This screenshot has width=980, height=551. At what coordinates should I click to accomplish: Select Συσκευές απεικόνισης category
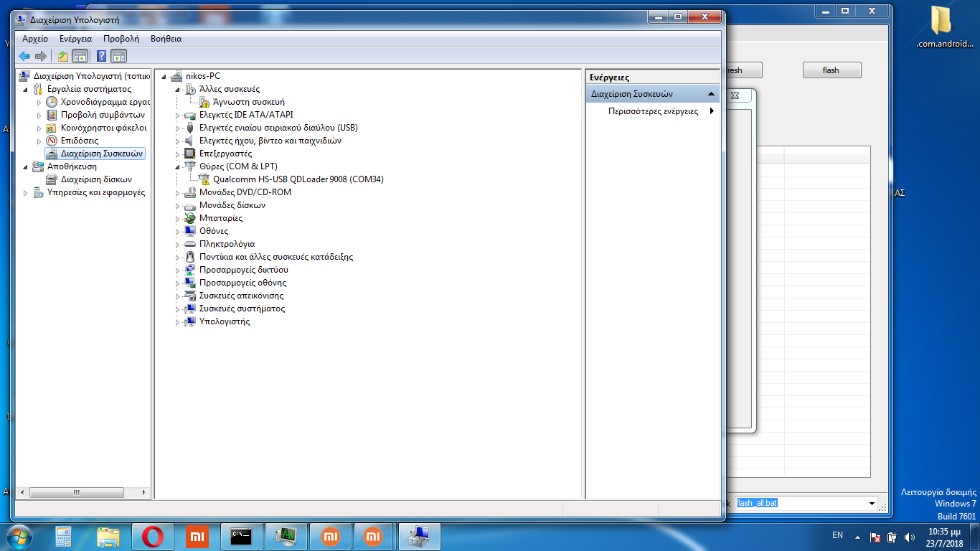(x=241, y=296)
